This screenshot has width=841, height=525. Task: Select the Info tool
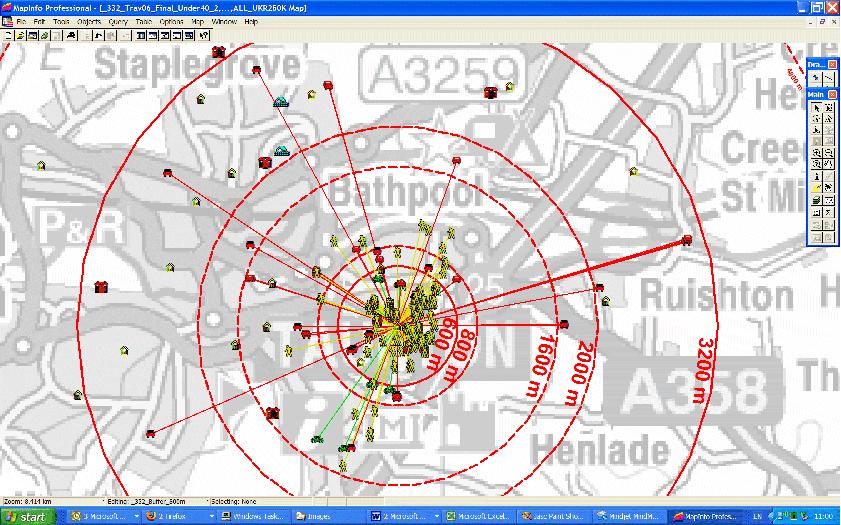(816, 176)
